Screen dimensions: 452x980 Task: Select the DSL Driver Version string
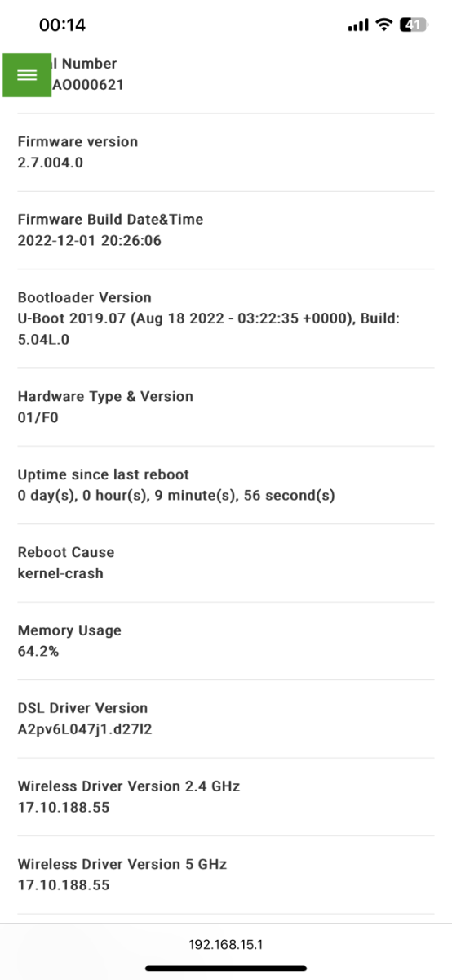coord(85,729)
